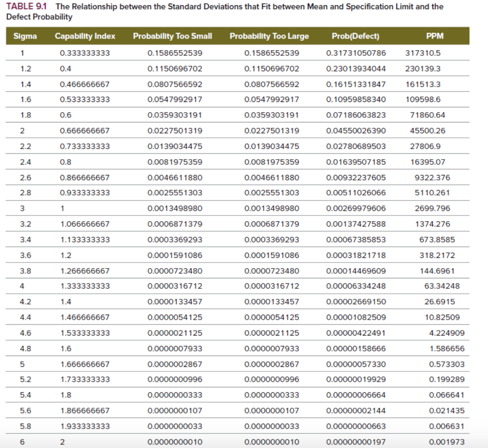Click the Probability Too Large header
The image size is (488, 448).
point(269,36)
